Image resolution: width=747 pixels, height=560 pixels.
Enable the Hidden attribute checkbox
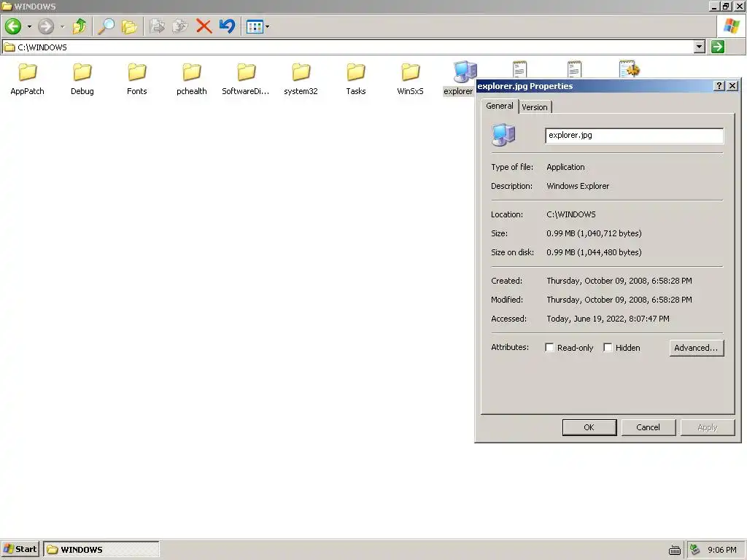pos(608,348)
